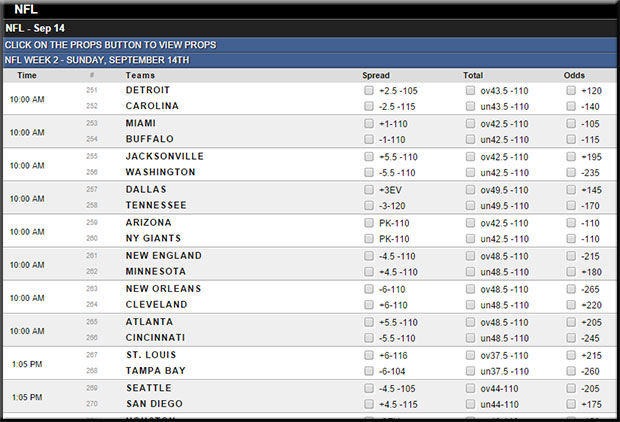This screenshot has height=422, width=620.
Task: Tick New Orleans -6 -110 spread checkbox
Action: 369,290
